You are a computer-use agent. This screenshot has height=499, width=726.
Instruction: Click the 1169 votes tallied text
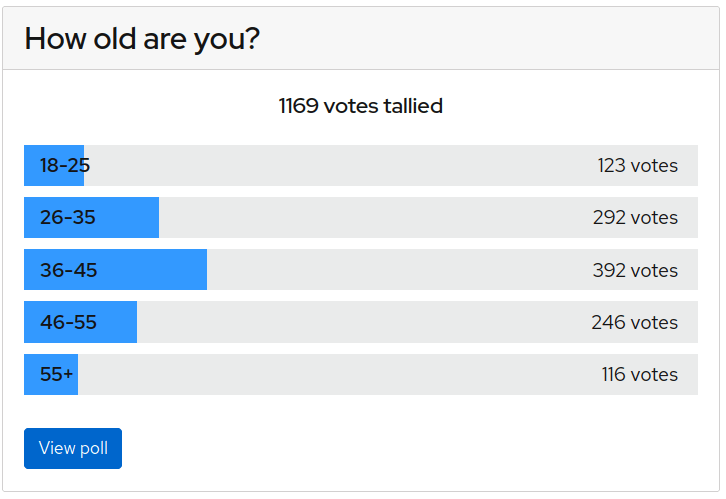coord(361,106)
